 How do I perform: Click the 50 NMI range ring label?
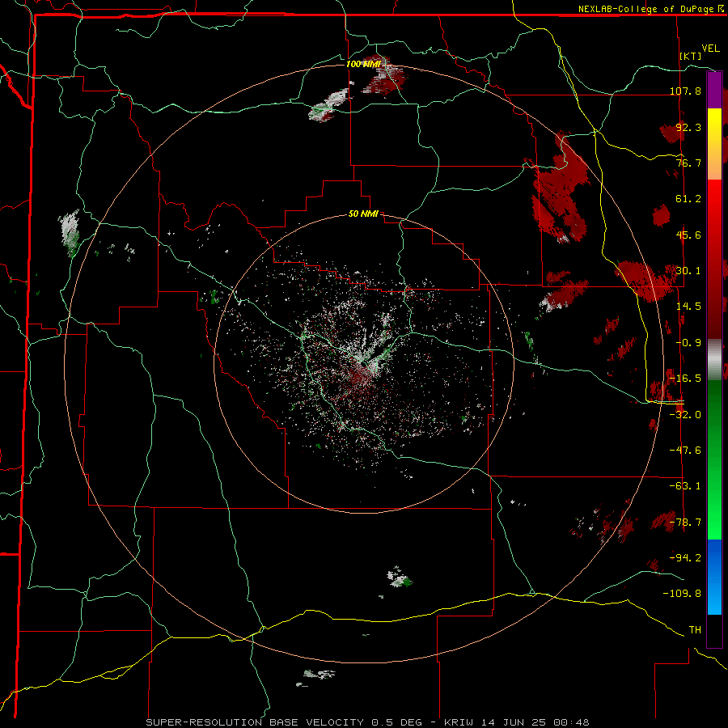[363, 214]
